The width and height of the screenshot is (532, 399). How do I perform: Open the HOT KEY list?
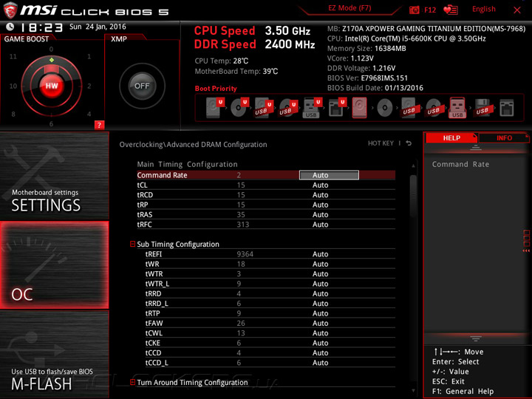click(x=381, y=143)
